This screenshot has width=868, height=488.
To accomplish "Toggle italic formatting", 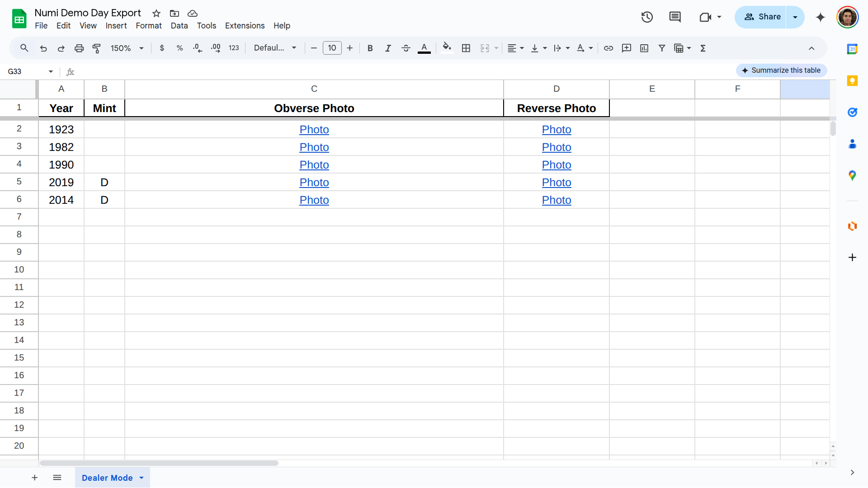I will pos(388,48).
